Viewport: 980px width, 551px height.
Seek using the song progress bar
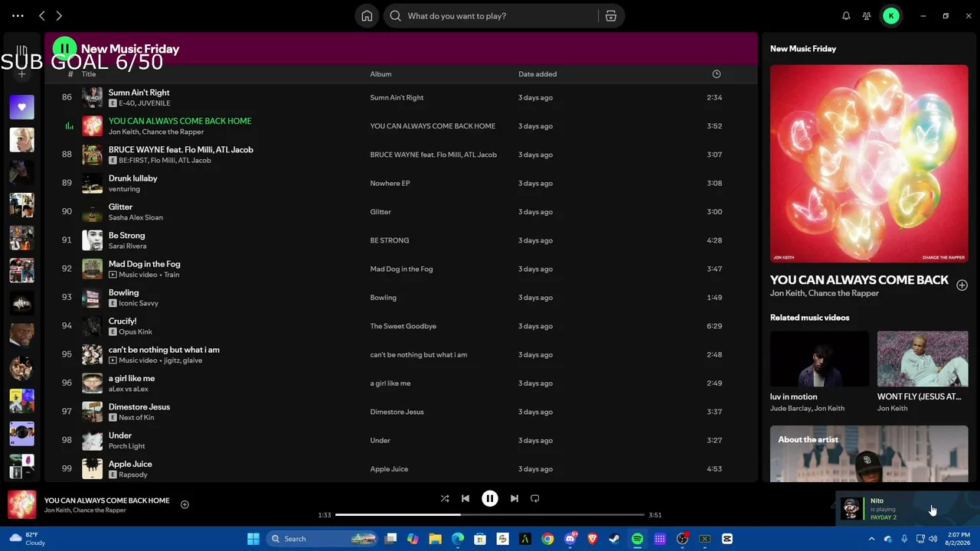(490, 515)
